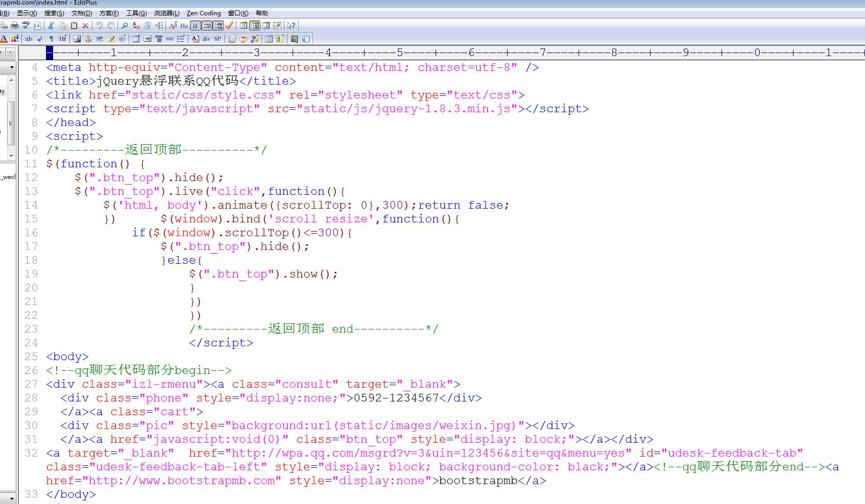Click the panel tab scroll right arrow
The image size is (865, 504).
(11, 53)
